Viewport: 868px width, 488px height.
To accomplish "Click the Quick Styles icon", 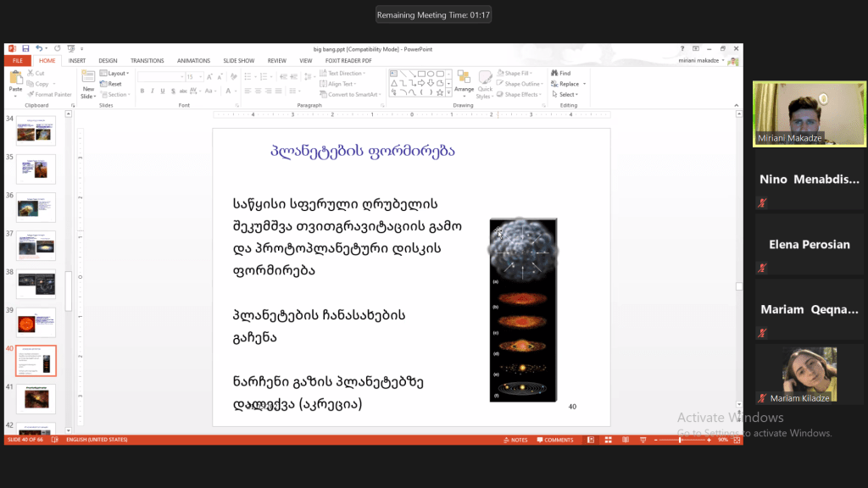I will 485,80.
